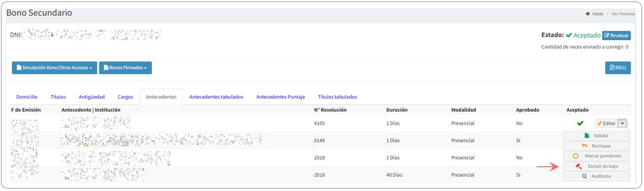644x191 pixels.
Task: Click the Aceptado column header
Action: (578, 110)
